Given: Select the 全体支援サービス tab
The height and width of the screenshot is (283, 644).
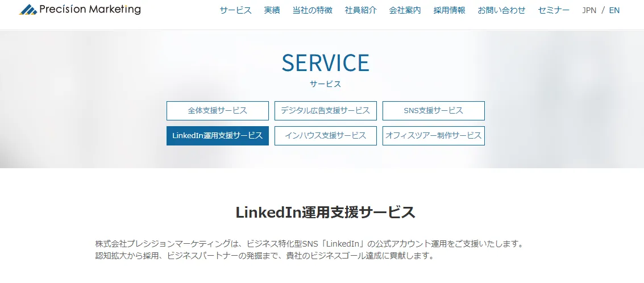Looking at the screenshot, I should (218, 110).
